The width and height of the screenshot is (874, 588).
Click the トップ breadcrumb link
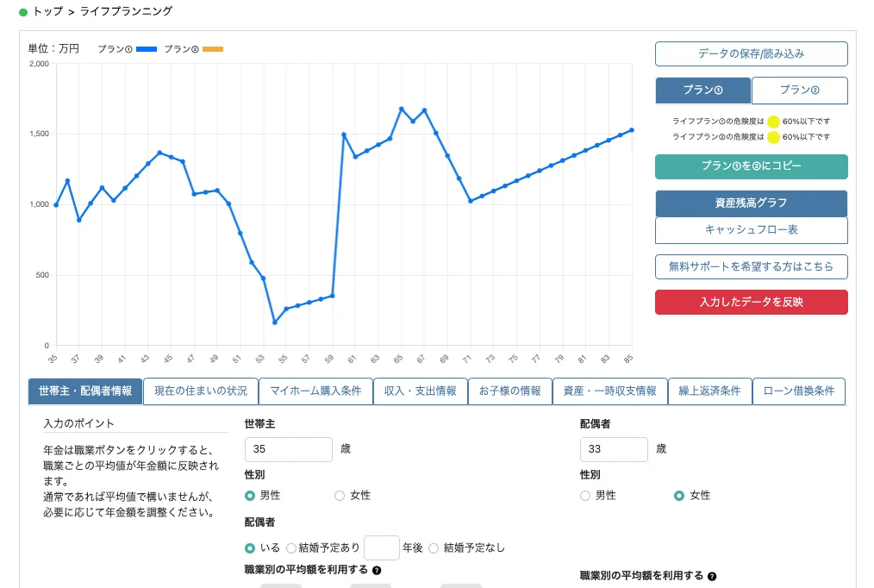48,12
